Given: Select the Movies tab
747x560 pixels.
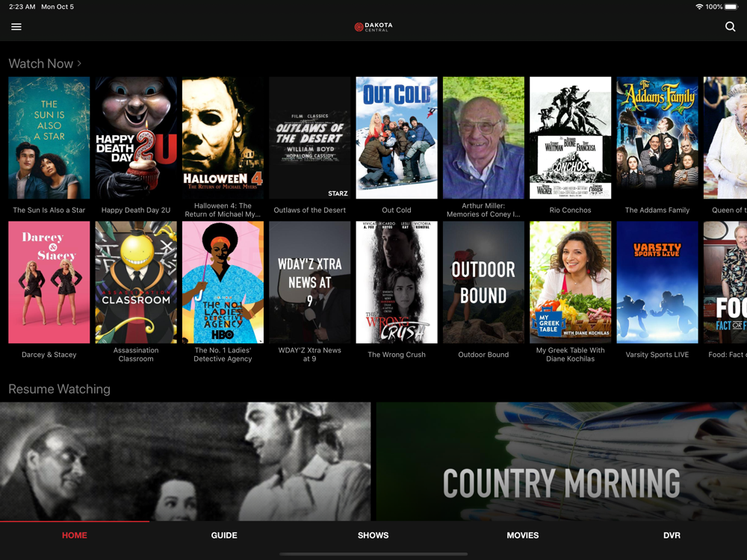Looking at the screenshot, I should pos(523,535).
